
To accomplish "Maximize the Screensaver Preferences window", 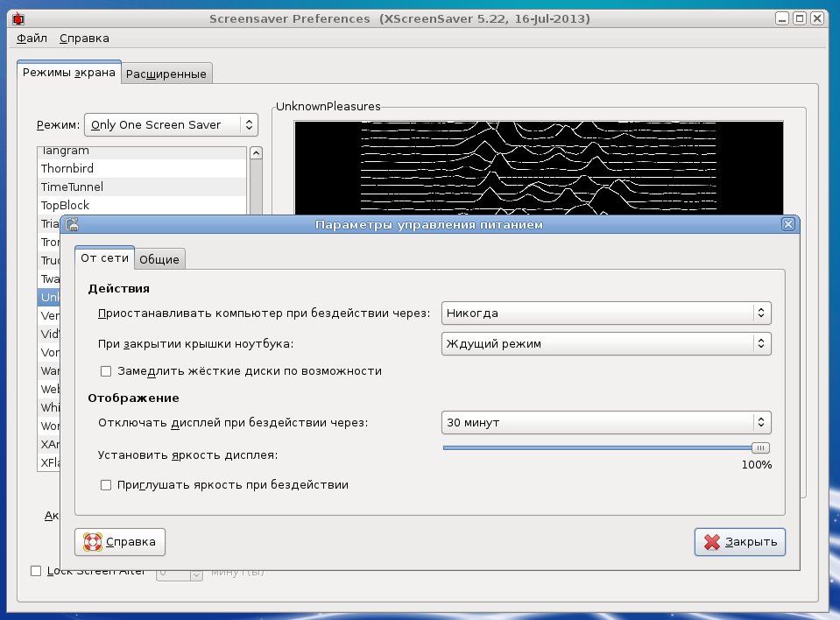I will click(800, 18).
